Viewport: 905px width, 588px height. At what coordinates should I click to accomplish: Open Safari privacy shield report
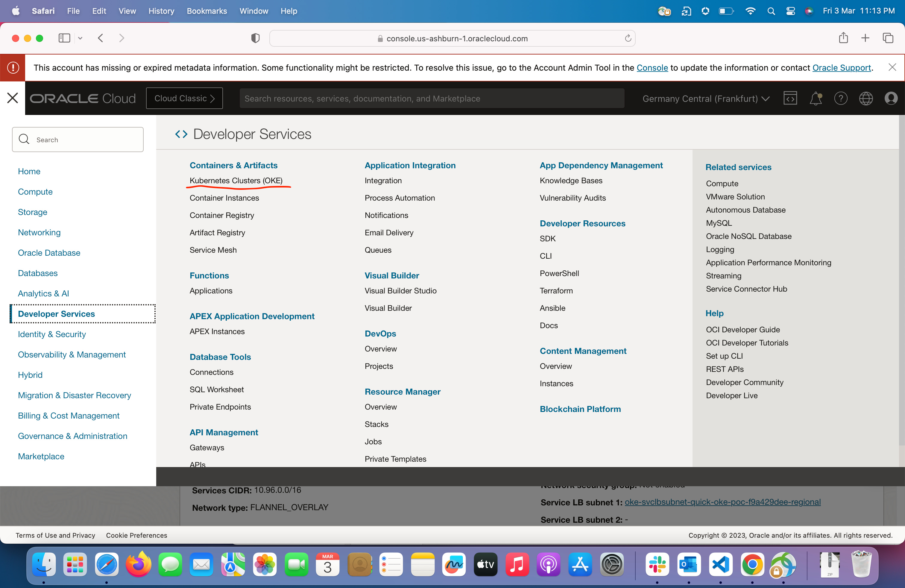click(255, 38)
